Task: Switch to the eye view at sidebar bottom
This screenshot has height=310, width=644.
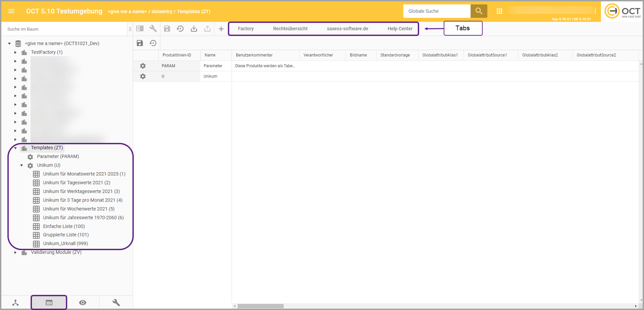Action: pyautogui.click(x=83, y=303)
